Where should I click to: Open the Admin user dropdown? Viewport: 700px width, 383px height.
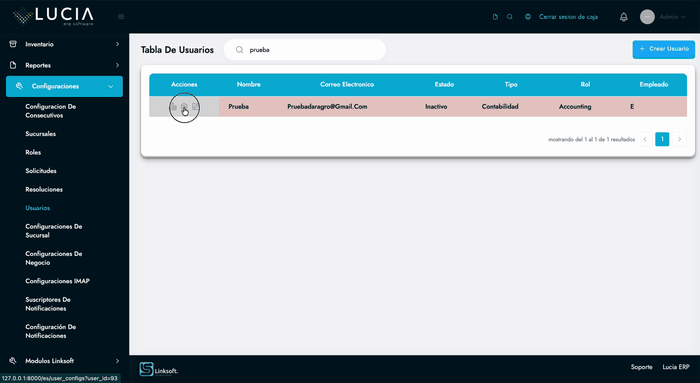click(x=672, y=17)
